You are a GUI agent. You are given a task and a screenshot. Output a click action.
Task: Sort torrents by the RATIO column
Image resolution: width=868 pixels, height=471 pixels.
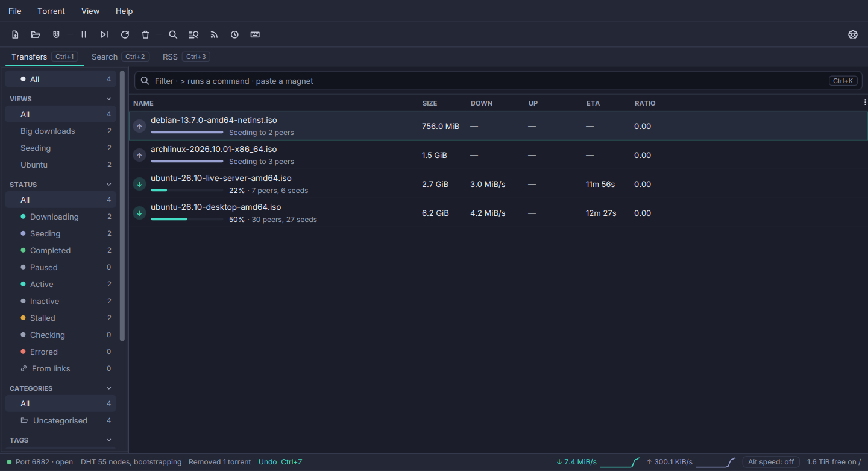click(x=645, y=103)
